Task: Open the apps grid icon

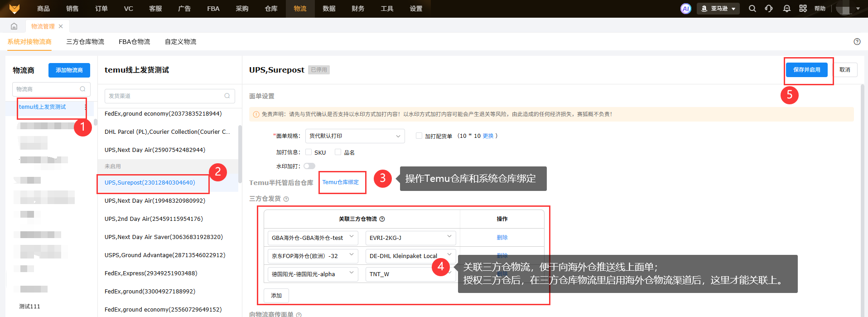Action: point(803,9)
